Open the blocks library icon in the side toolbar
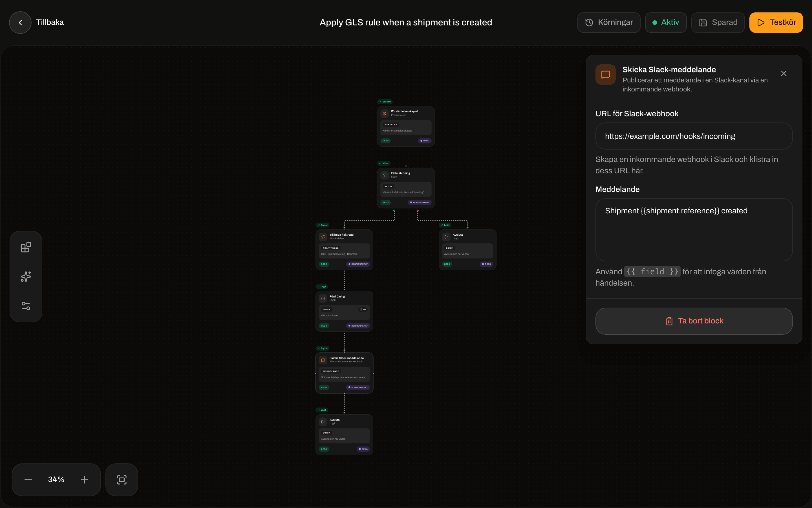Viewport: 812px width, 508px height. click(x=26, y=247)
